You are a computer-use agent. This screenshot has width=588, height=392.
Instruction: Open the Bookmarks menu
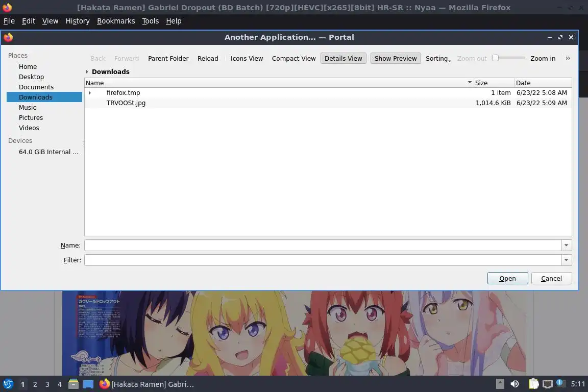[116, 21]
